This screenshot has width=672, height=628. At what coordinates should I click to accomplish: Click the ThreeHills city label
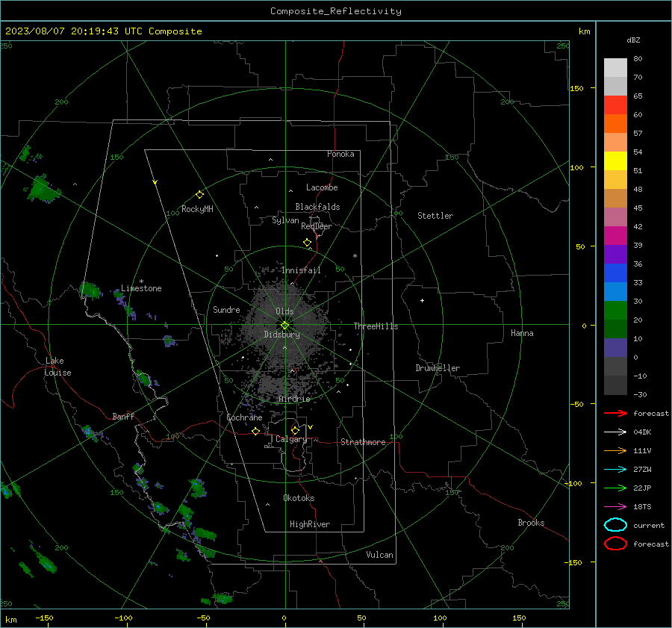click(x=376, y=326)
